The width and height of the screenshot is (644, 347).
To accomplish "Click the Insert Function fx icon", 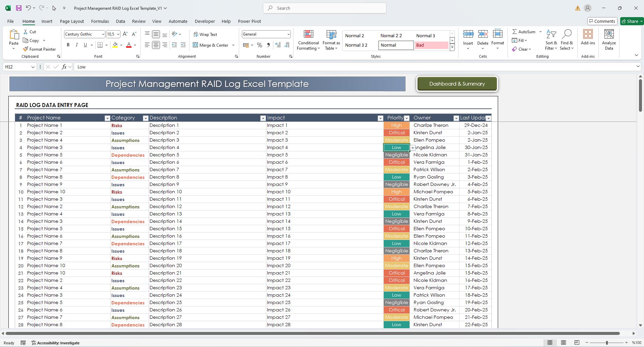I will pyautogui.click(x=64, y=67).
